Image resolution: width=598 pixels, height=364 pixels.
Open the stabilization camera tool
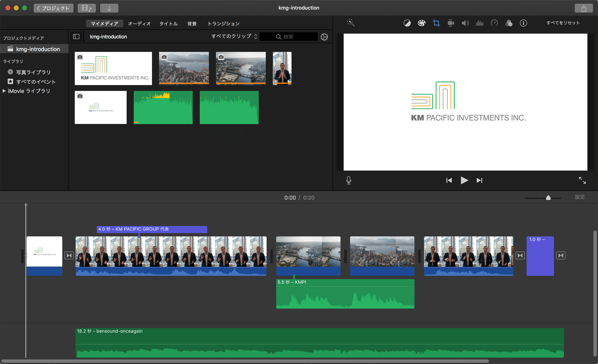coord(451,23)
